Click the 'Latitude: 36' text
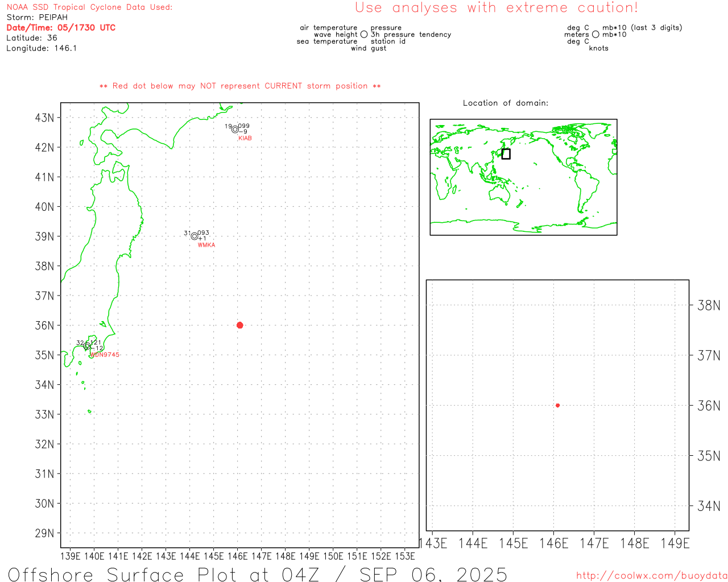Viewport: 728px width, 582px height. point(32,38)
